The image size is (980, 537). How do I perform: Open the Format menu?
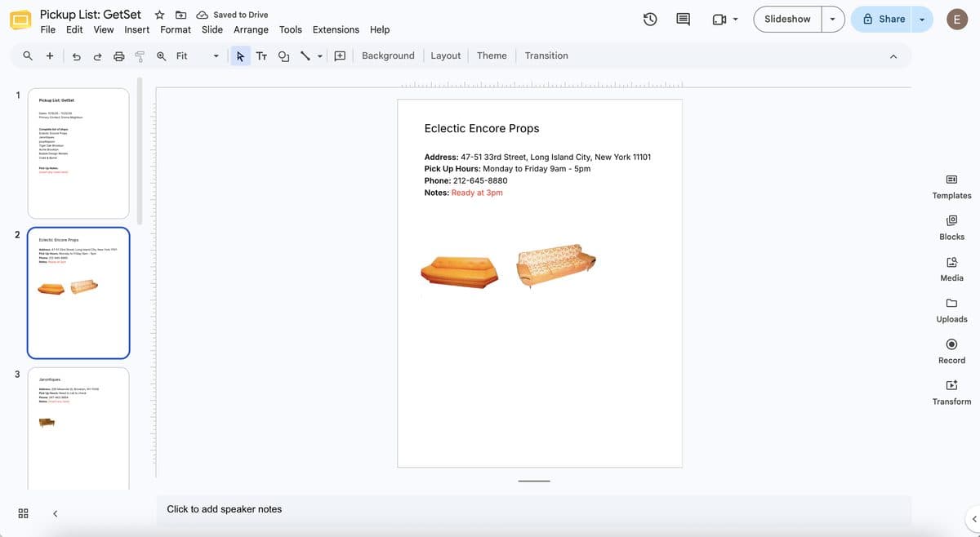pyautogui.click(x=176, y=29)
